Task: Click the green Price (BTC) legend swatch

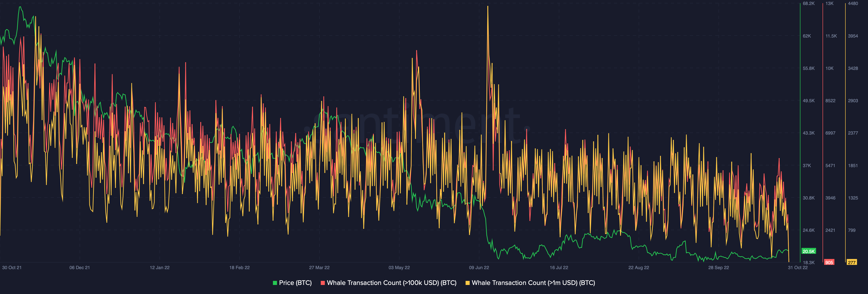Action: click(x=275, y=283)
